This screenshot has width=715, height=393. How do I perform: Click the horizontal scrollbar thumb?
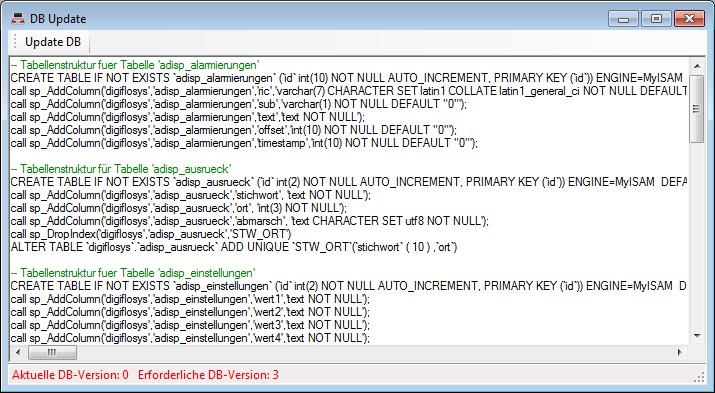(x=52, y=352)
